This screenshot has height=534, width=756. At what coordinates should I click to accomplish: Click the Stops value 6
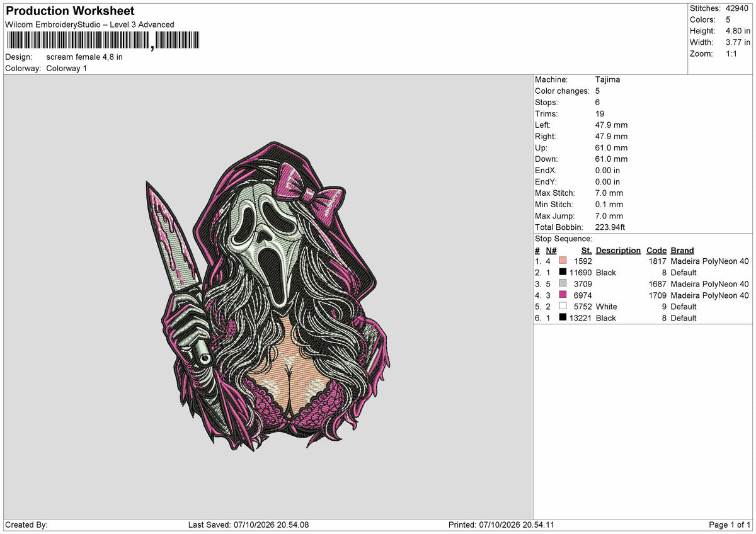click(x=597, y=102)
